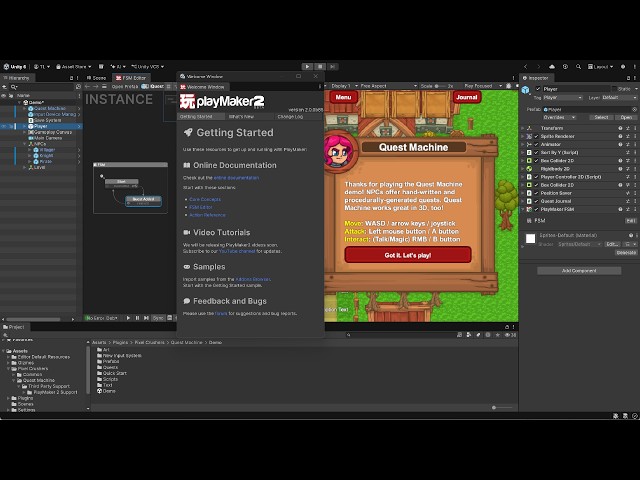The image size is (640, 480).
Task: Open the cloud services icon
Action: [x=552, y=67]
